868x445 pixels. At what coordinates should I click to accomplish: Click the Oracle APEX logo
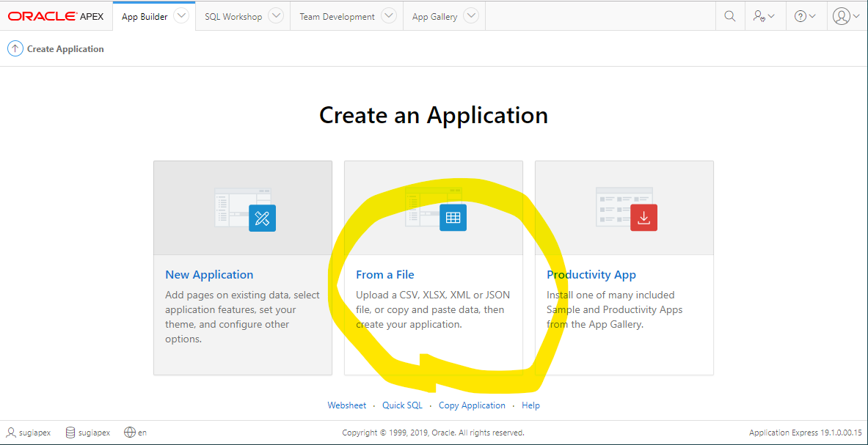click(55, 16)
